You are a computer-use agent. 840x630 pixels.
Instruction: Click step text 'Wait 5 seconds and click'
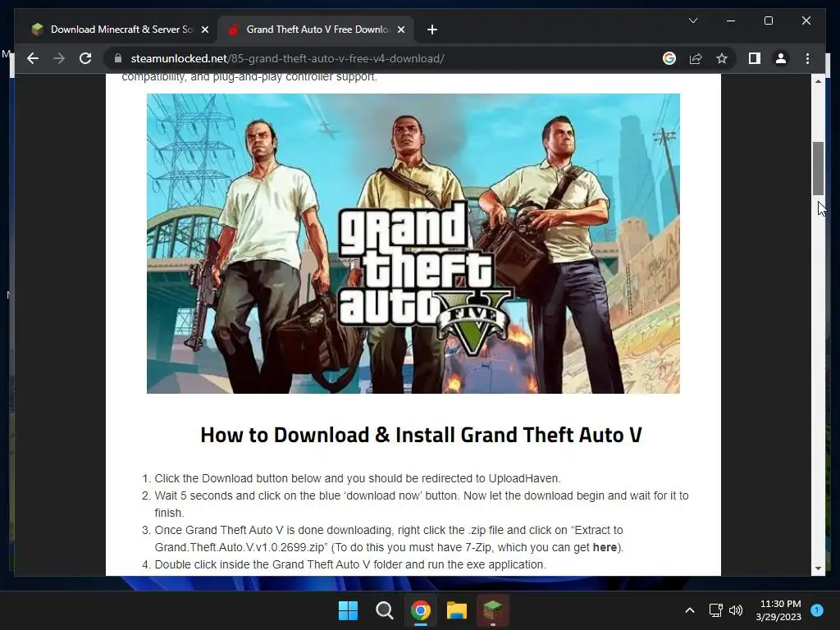coord(422,504)
